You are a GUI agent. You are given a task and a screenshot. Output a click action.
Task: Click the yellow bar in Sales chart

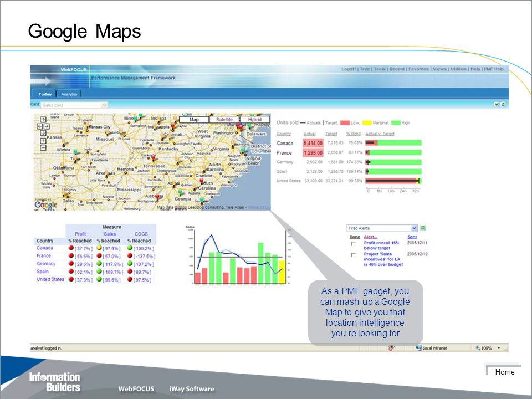point(282,272)
